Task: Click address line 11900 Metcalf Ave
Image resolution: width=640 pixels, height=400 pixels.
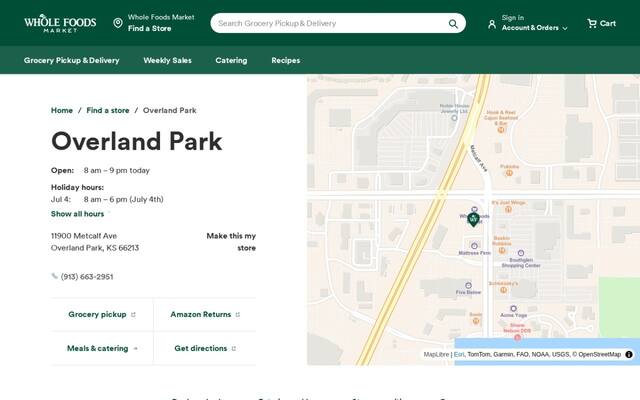Action: [84, 236]
